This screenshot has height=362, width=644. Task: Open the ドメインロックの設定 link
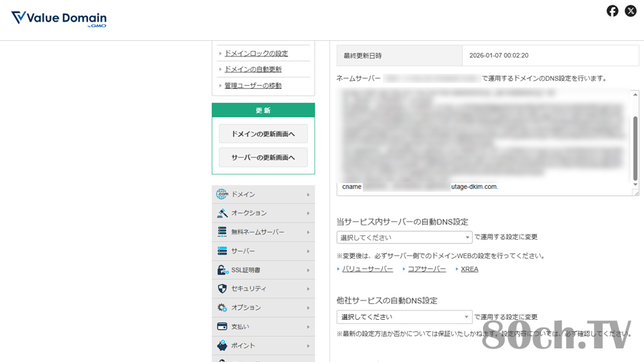click(256, 54)
